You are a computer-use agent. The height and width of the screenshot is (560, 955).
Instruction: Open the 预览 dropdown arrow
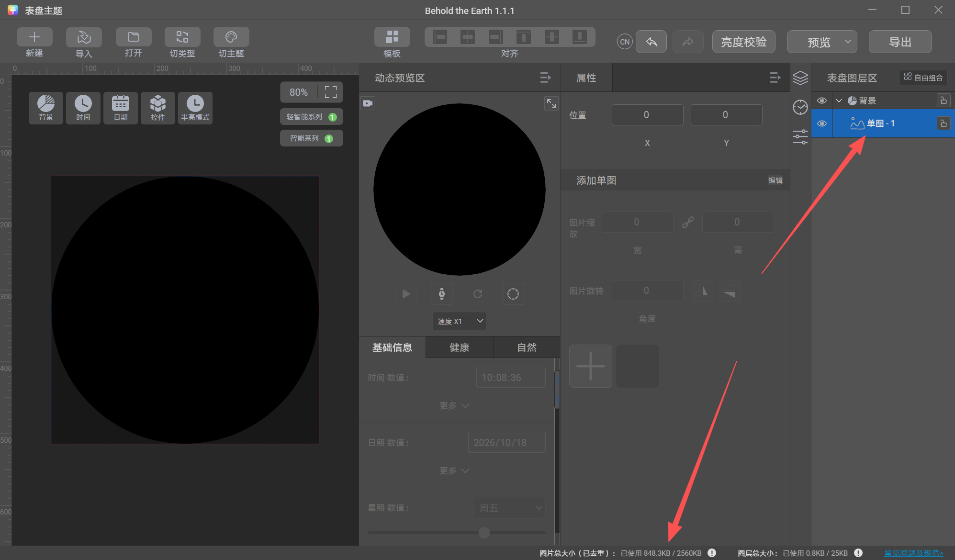[848, 42]
